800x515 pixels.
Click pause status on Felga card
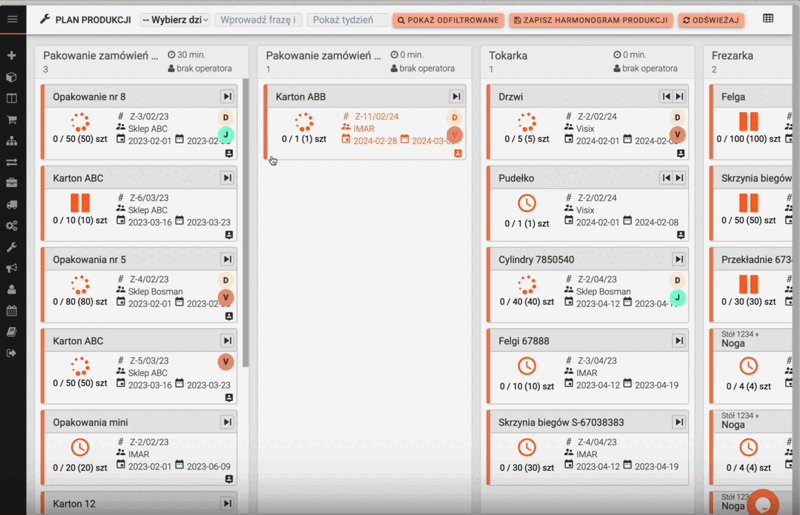(x=748, y=122)
